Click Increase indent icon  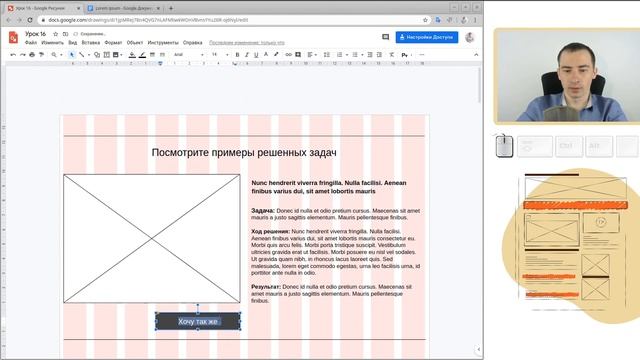380,55
